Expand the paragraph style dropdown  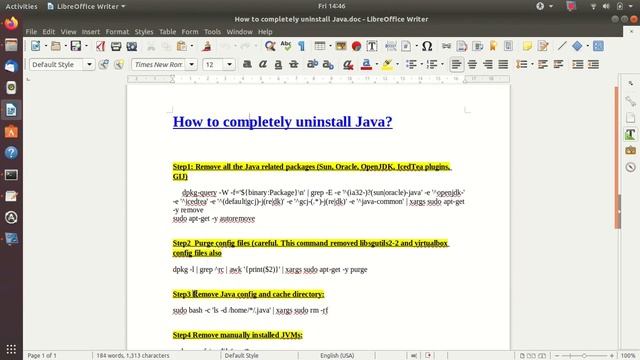click(89, 64)
